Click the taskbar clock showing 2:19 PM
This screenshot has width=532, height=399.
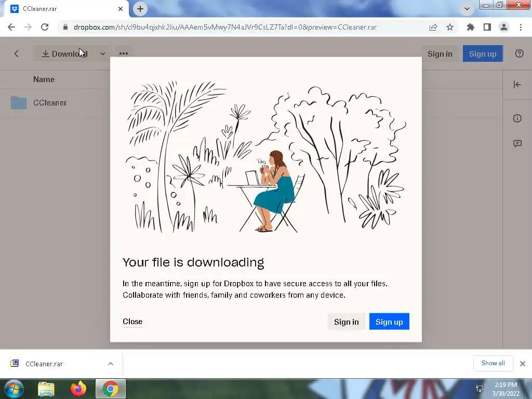pos(506,389)
